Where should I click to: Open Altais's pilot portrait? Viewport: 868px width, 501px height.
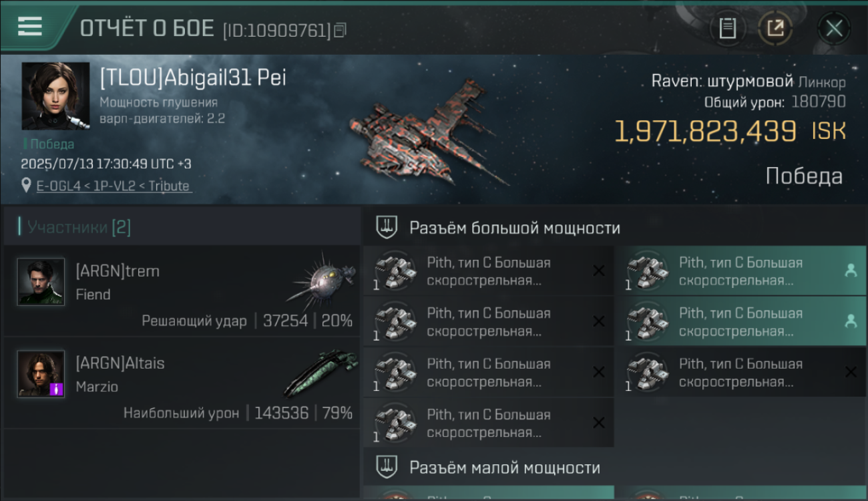pos(41,373)
